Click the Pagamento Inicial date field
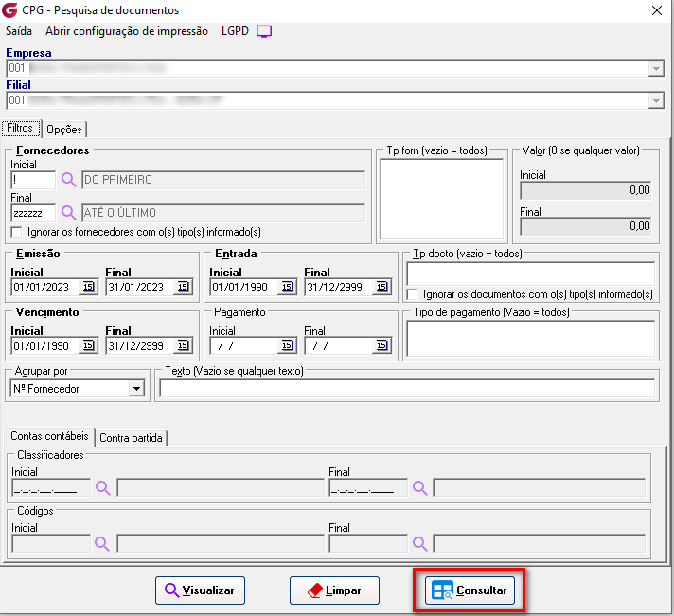The height and width of the screenshot is (616, 674). (x=244, y=345)
